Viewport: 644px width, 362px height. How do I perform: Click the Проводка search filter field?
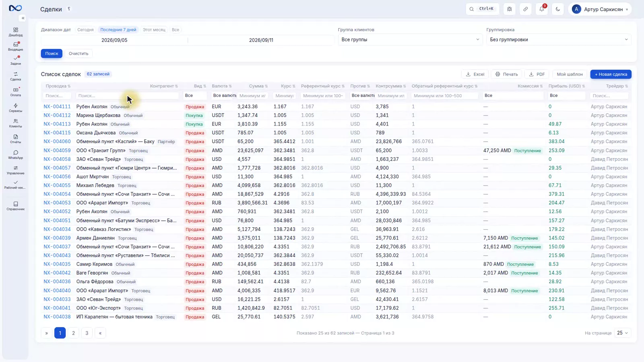click(57, 96)
